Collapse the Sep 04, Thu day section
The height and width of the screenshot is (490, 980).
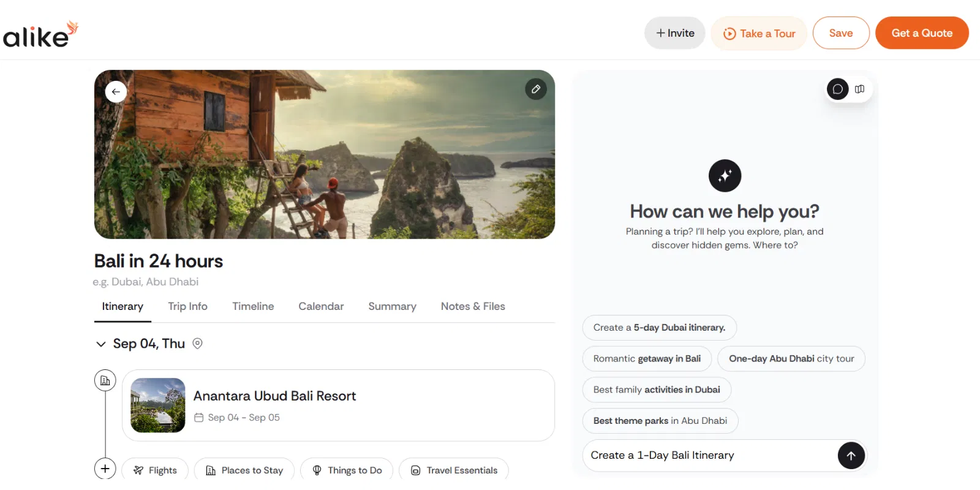pos(101,344)
